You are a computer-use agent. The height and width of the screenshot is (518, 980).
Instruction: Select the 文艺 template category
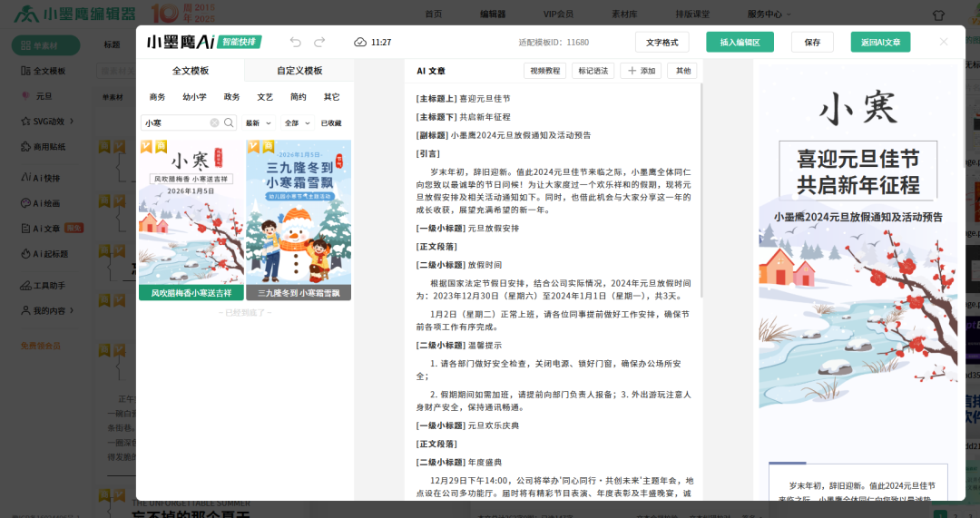pyautogui.click(x=265, y=97)
